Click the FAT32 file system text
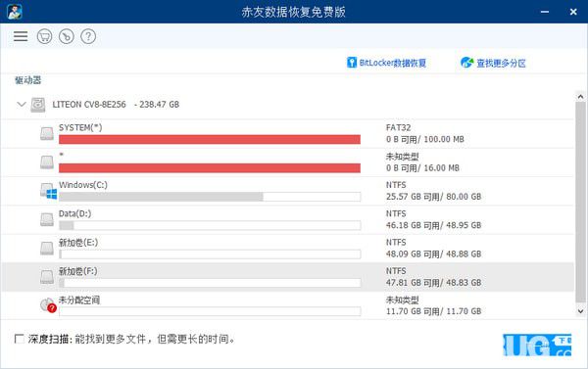 (x=398, y=128)
